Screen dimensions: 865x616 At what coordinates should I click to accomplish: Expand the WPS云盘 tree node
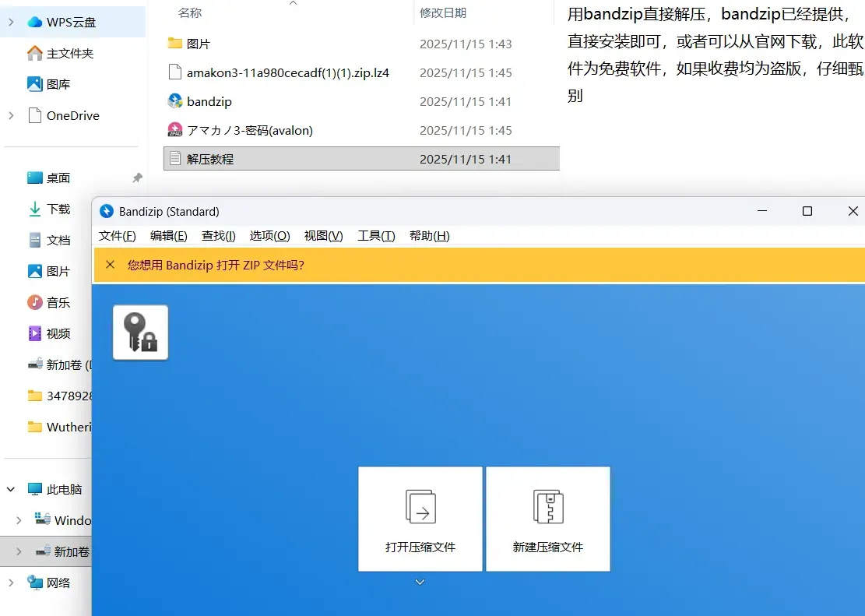[x=11, y=22]
